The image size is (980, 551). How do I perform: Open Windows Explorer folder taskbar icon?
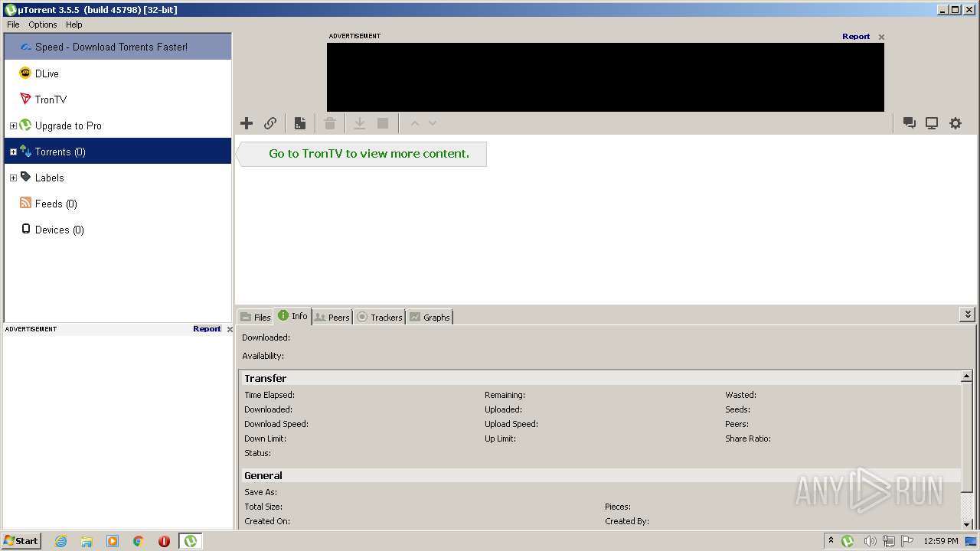tap(87, 541)
